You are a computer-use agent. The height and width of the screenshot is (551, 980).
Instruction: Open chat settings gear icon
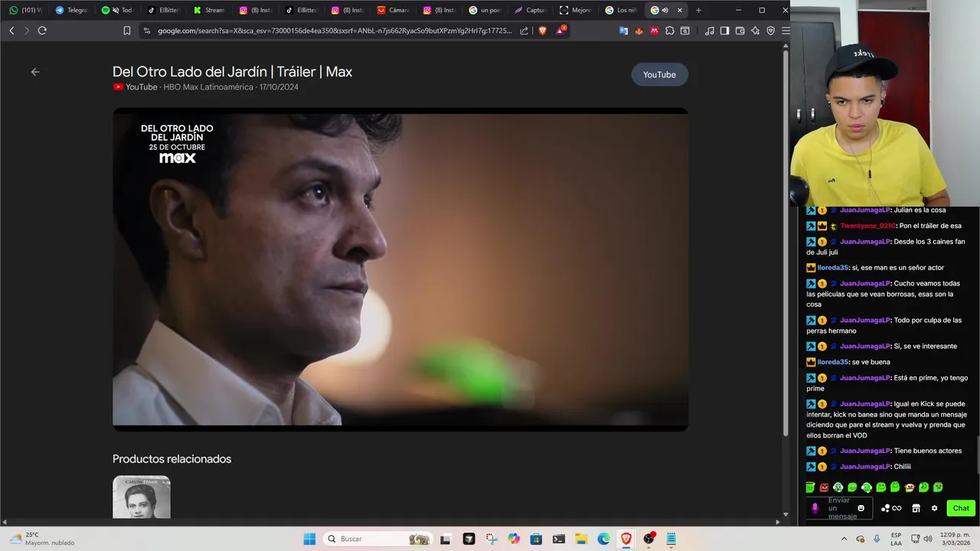click(934, 508)
